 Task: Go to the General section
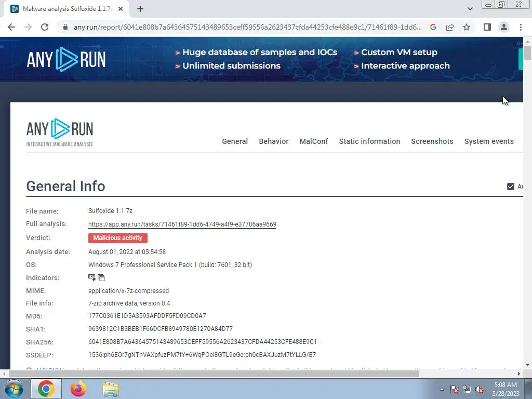pos(235,141)
